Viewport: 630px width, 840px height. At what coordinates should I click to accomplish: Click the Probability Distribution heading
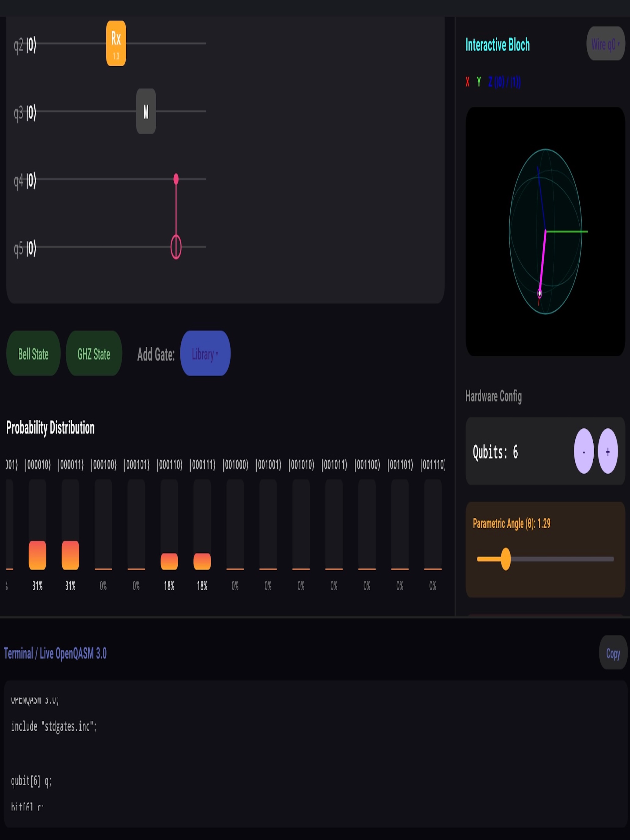pyautogui.click(x=50, y=428)
